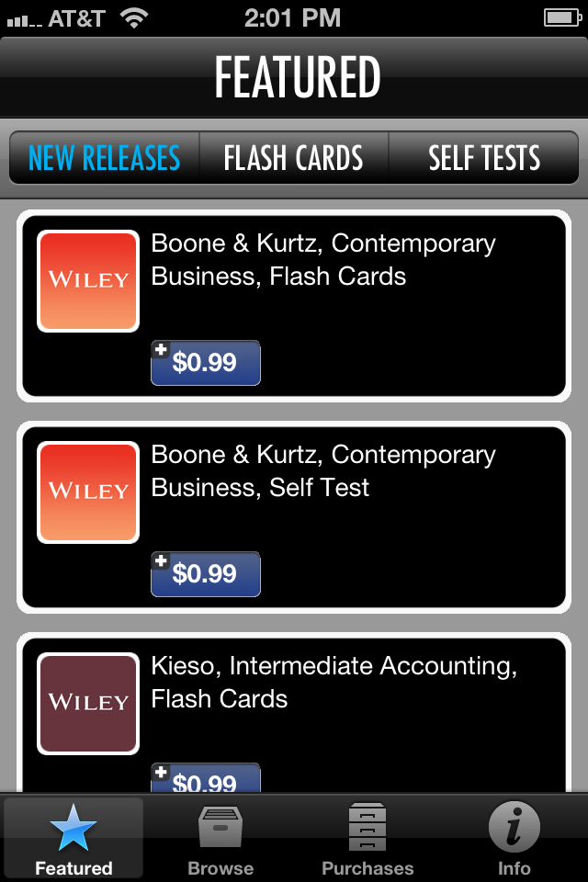The image size is (588, 882).
Task: Buy Contemporary Business Self Test for $0.99
Action: (x=206, y=573)
